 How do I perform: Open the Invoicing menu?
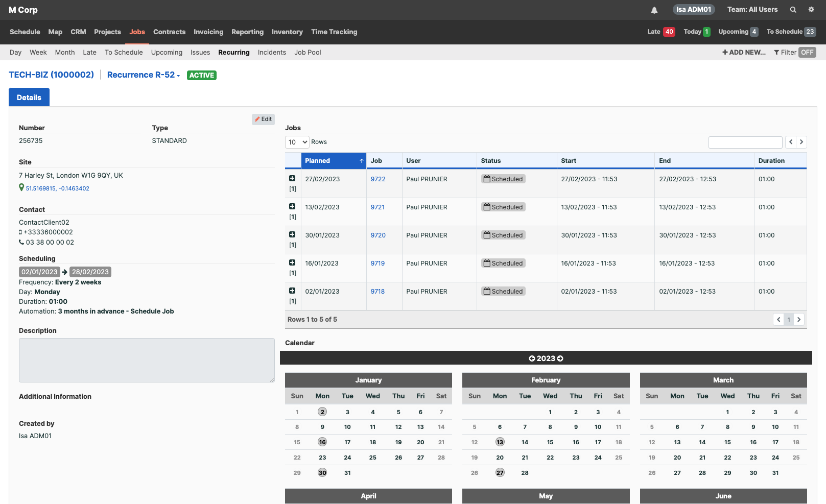(208, 32)
